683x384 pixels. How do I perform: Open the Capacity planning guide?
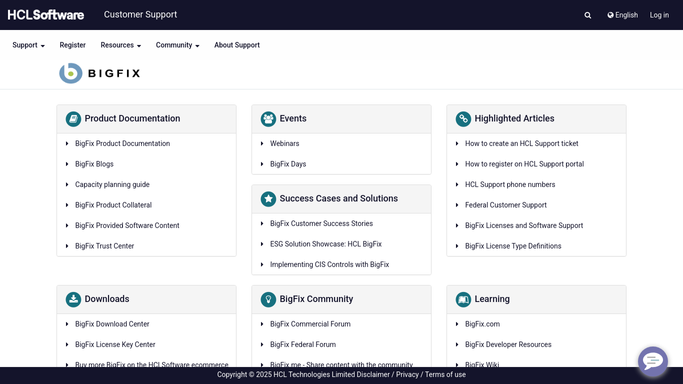click(x=112, y=184)
